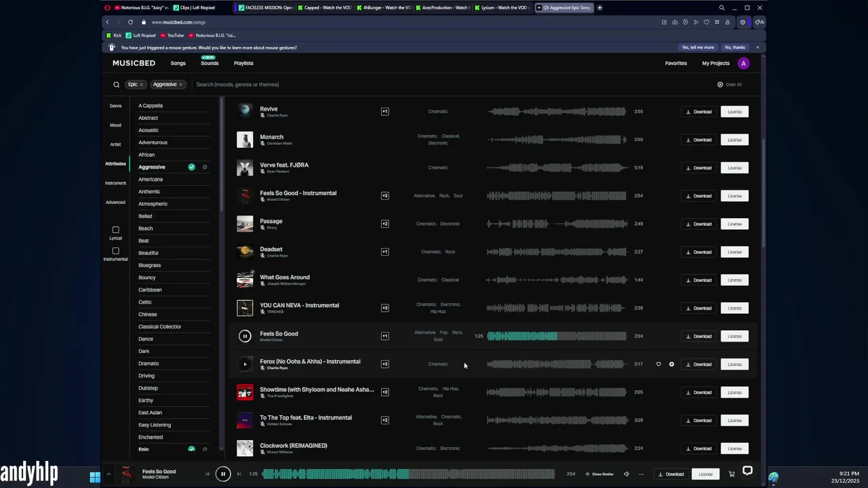This screenshot has width=868, height=488.
Task: Open a new browser tab
Action: [x=599, y=7]
